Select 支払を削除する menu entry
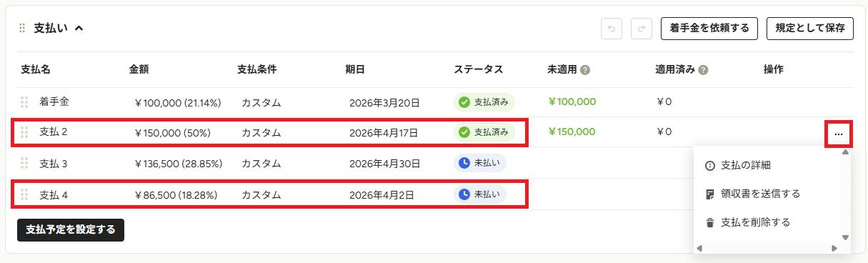This screenshot has height=263, width=868. point(747,222)
